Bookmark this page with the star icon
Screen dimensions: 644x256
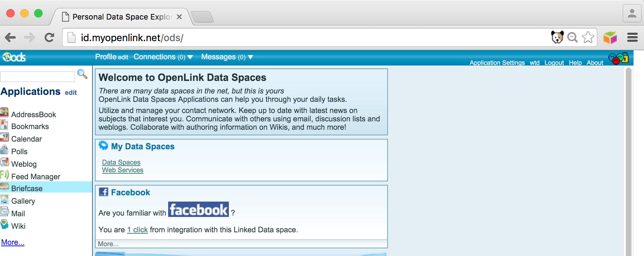[x=588, y=37]
